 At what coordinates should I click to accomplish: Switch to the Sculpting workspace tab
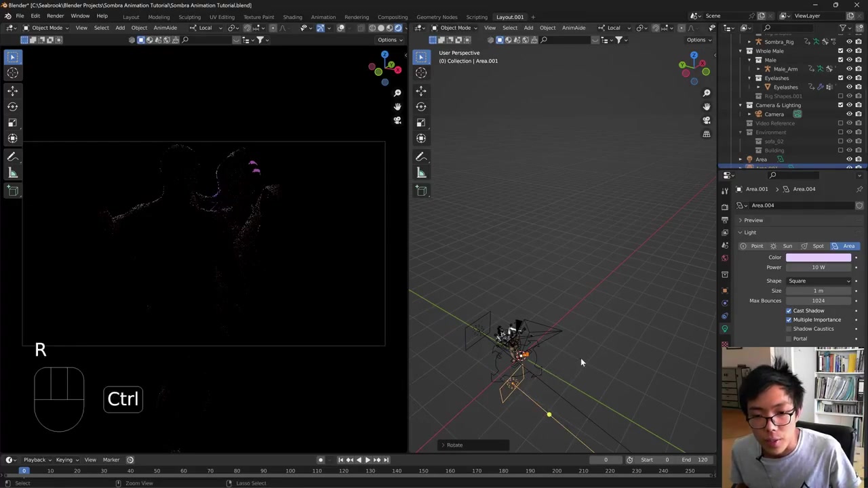point(189,17)
